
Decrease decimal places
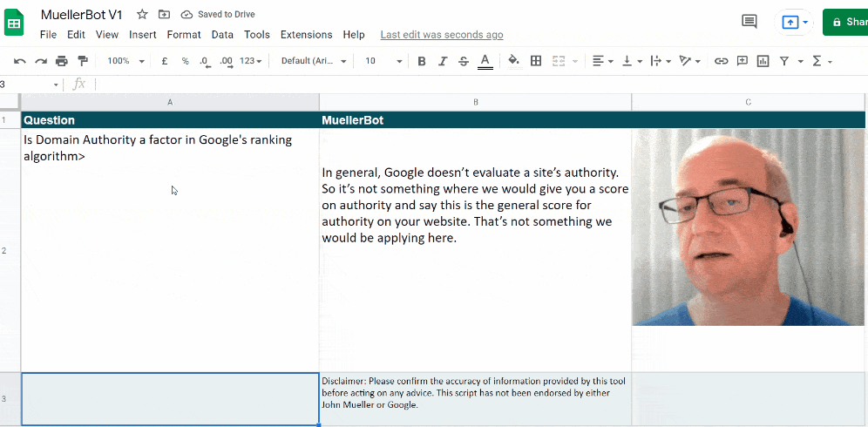(205, 62)
